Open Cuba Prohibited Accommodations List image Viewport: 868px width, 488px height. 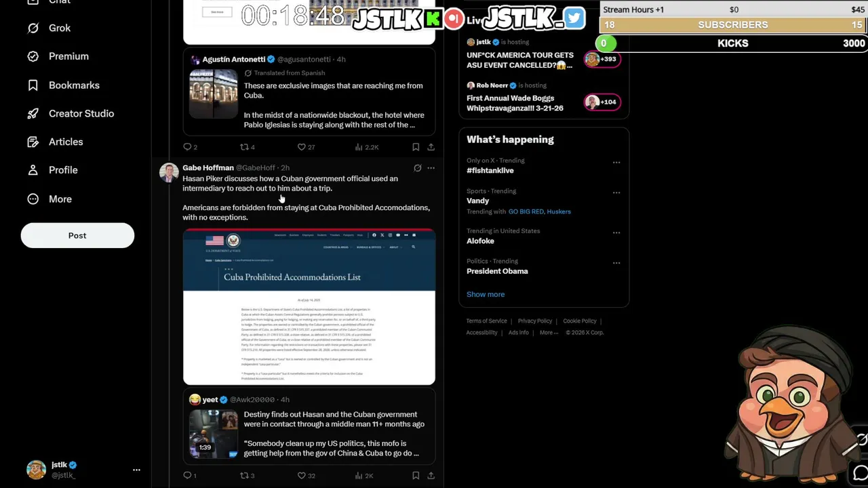309,307
